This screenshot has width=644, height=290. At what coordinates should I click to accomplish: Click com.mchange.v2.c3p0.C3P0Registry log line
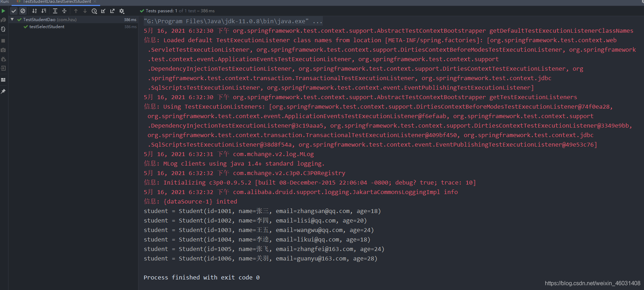pyautogui.click(x=245, y=173)
